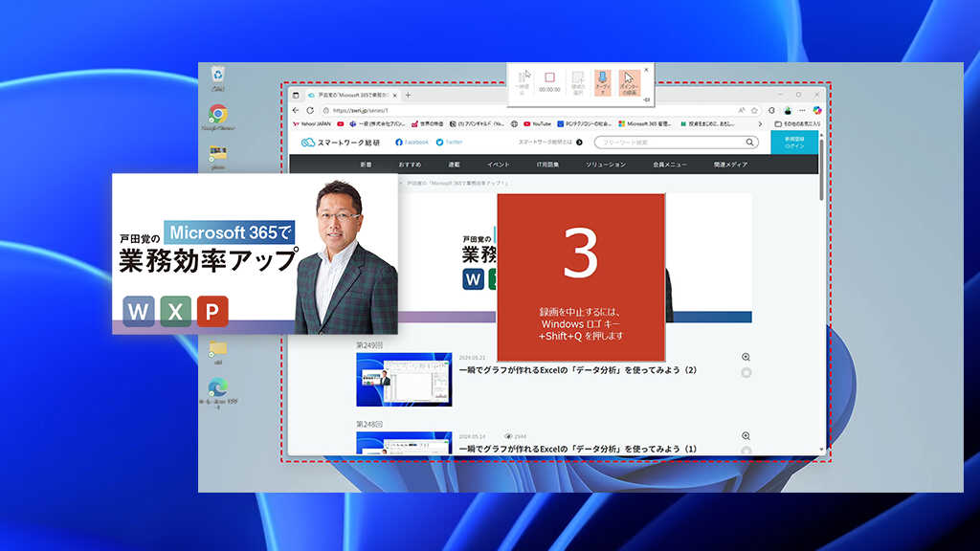980x551 pixels.
Task: Open the おすすめ navigation menu item
Action: tap(410, 165)
